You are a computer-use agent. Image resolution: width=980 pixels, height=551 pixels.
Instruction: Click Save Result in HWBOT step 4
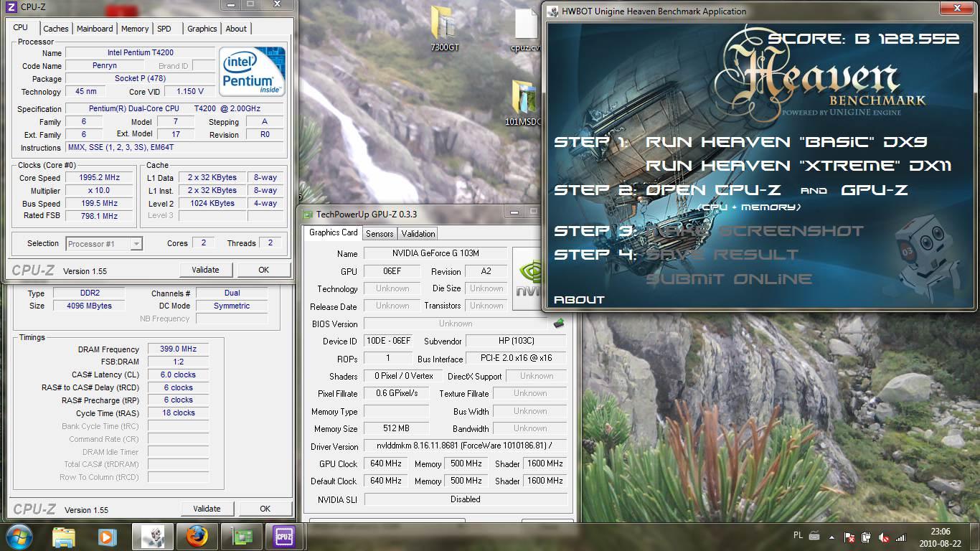coord(722,255)
